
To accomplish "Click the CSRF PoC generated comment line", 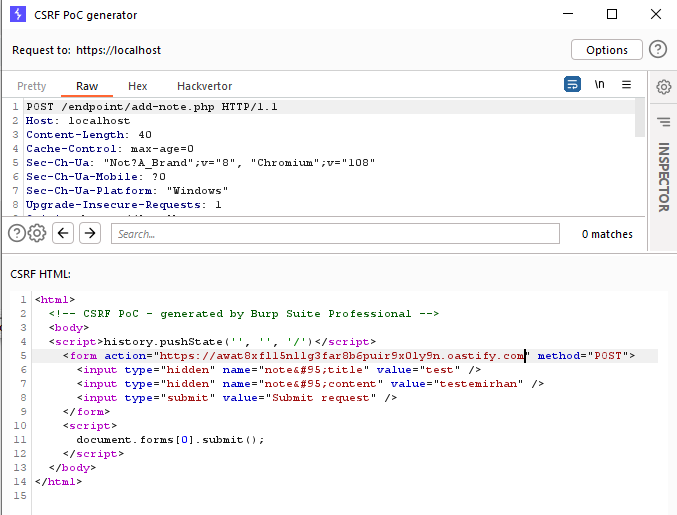I will [x=244, y=313].
